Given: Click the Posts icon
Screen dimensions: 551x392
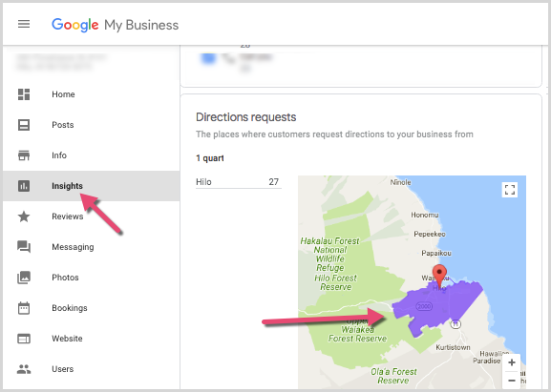Looking at the screenshot, I should tap(24, 125).
